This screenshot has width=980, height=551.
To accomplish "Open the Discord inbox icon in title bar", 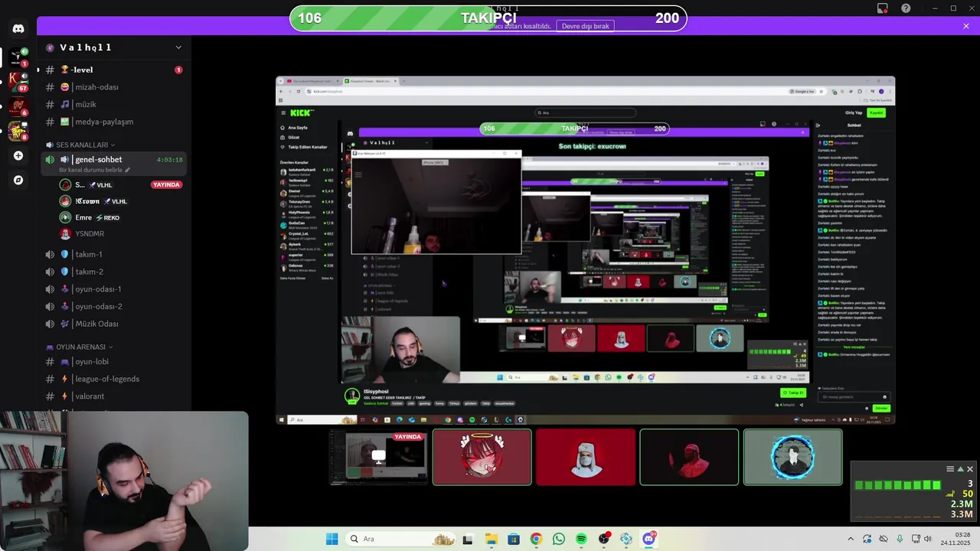I will (x=883, y=8).
